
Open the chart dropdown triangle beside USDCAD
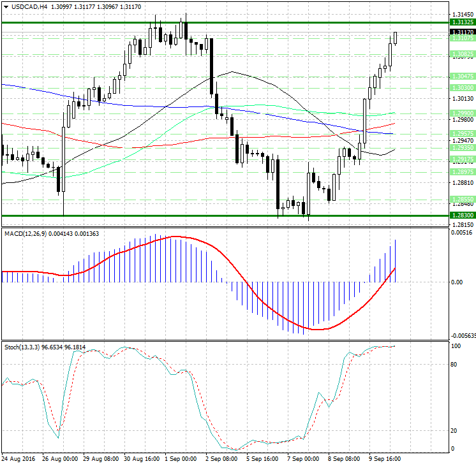tap(5, 7)
